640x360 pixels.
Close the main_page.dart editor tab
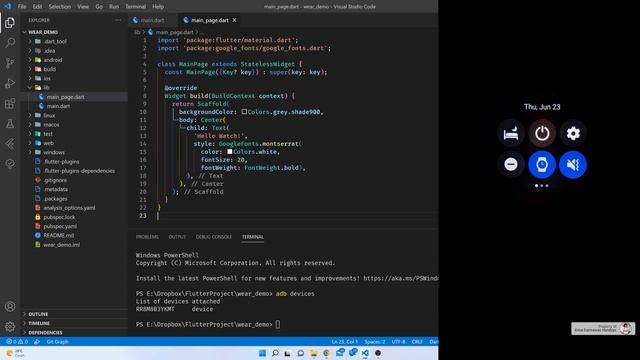click(x=234, y=20)
